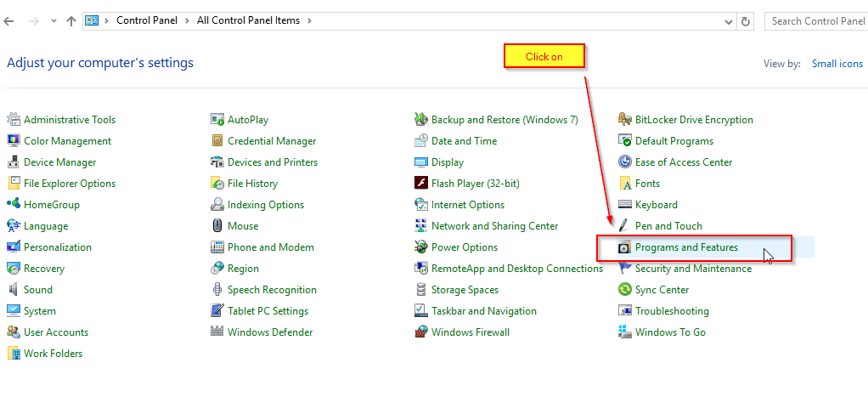
Task: Open the File Explorer Options icon
Action: (14, 184)
